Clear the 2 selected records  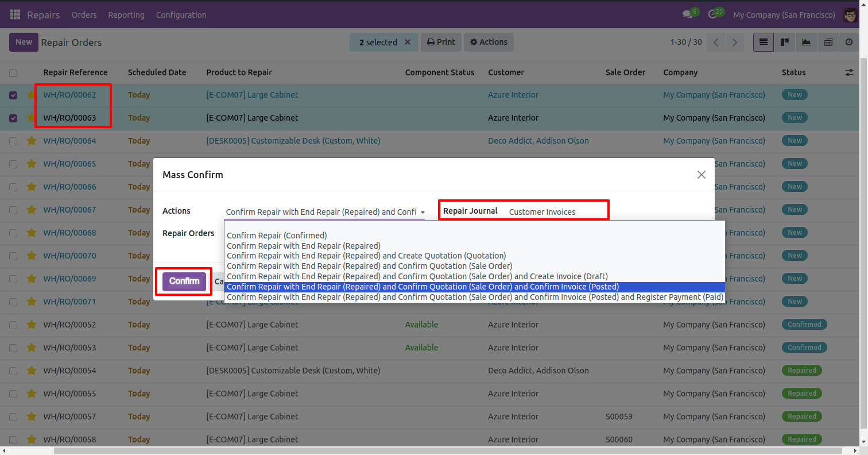click(x=408, y=42)
